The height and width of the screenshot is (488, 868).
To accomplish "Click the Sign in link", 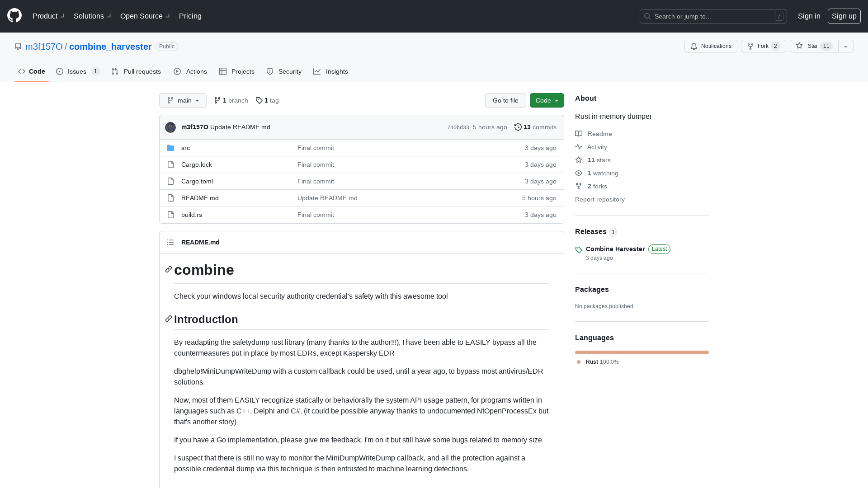I will tap(809, 16).
